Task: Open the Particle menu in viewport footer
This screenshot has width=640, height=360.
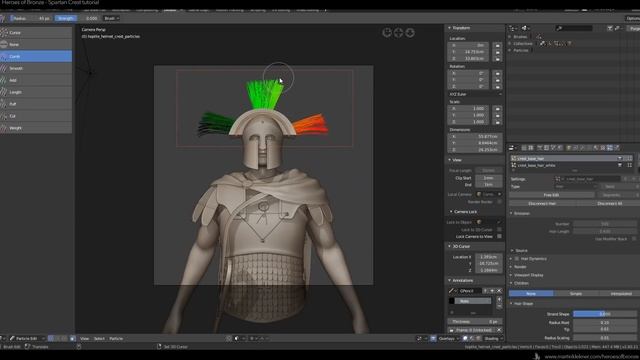Action: [116, 338]
